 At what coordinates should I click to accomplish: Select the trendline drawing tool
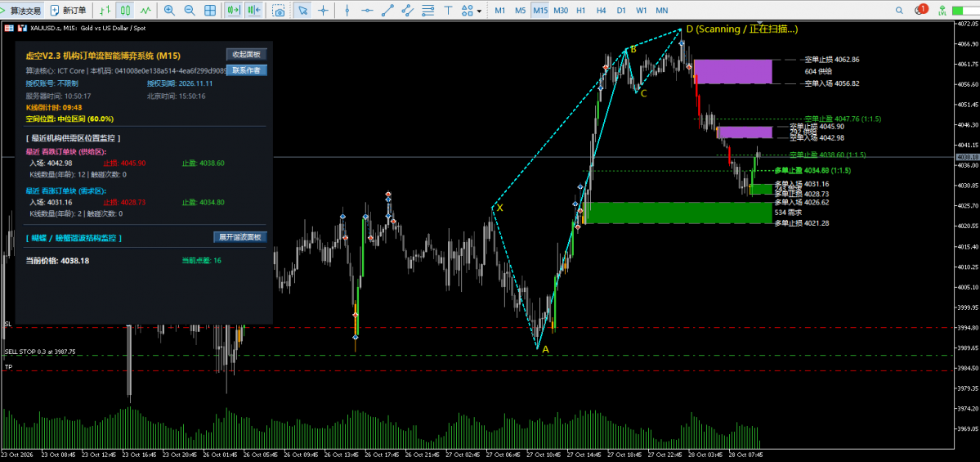(x=387, y=10)
